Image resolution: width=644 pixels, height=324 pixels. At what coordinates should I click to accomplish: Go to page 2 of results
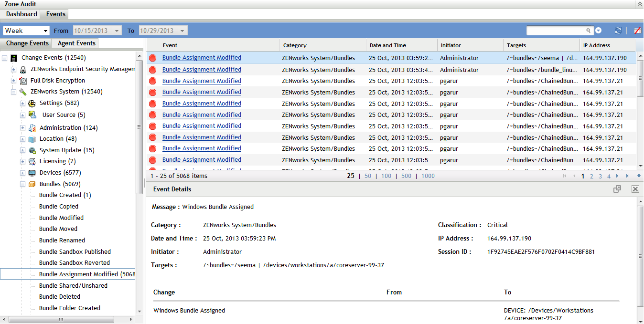point(591,176)
